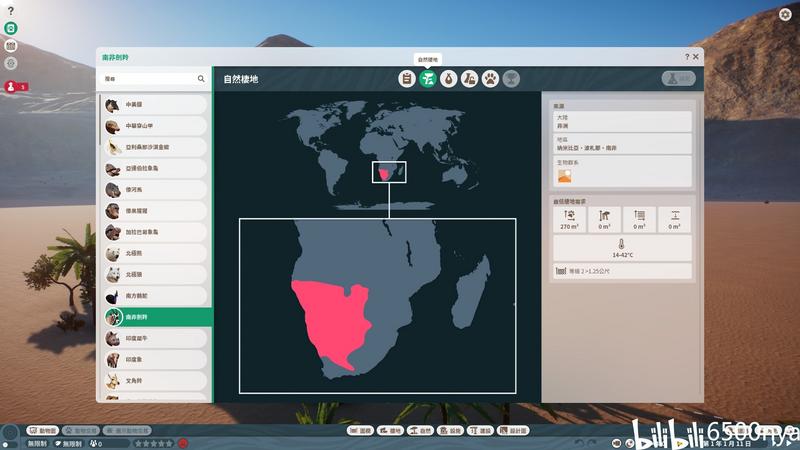Image resolution: width=800 pixels, height=450 pixels.
Task: Click the highlighted 南非劍羚 list entry
Action: pyautogui.click(x=157, y=317)
